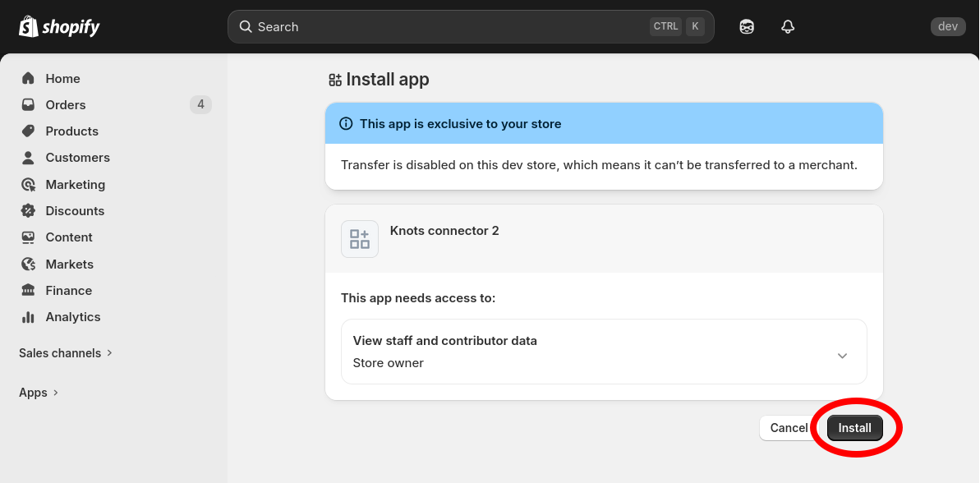Viewport: 980px width, 483px height.
Task: Click the Marketing target icon
Action: (28, 184)
